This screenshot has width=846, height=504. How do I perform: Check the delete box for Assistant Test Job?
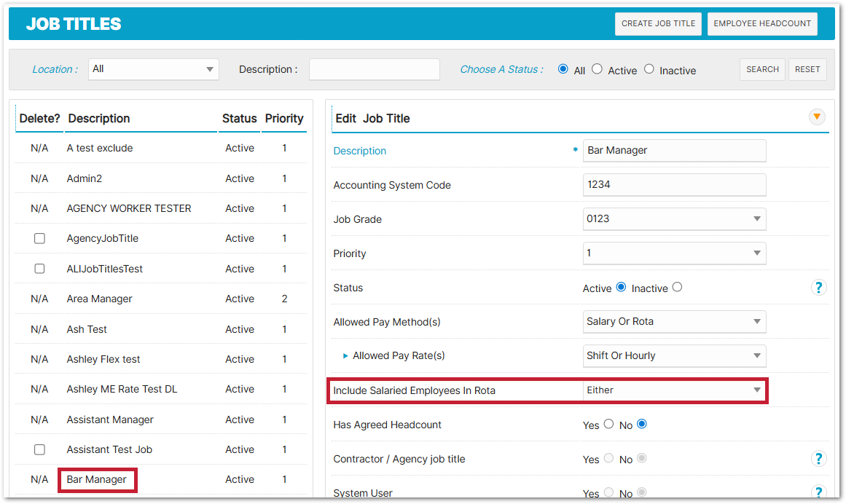(x=39, y=449)
